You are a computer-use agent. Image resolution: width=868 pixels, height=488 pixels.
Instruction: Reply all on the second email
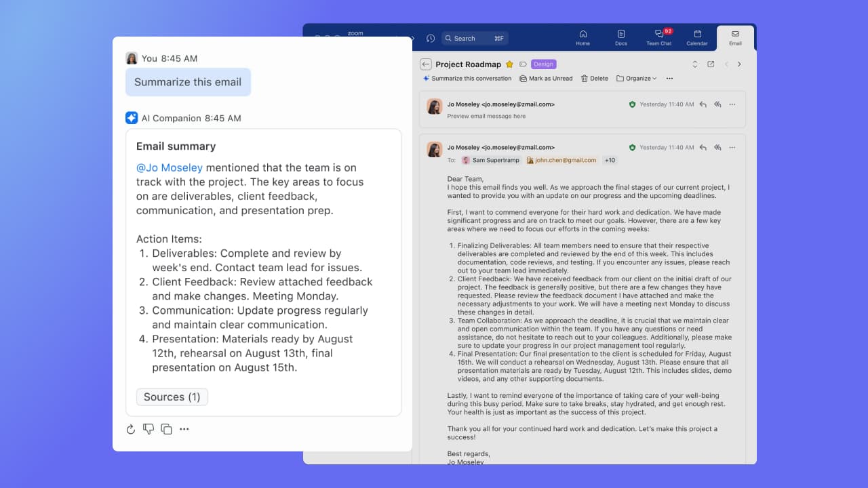click(x=717, y=147)
